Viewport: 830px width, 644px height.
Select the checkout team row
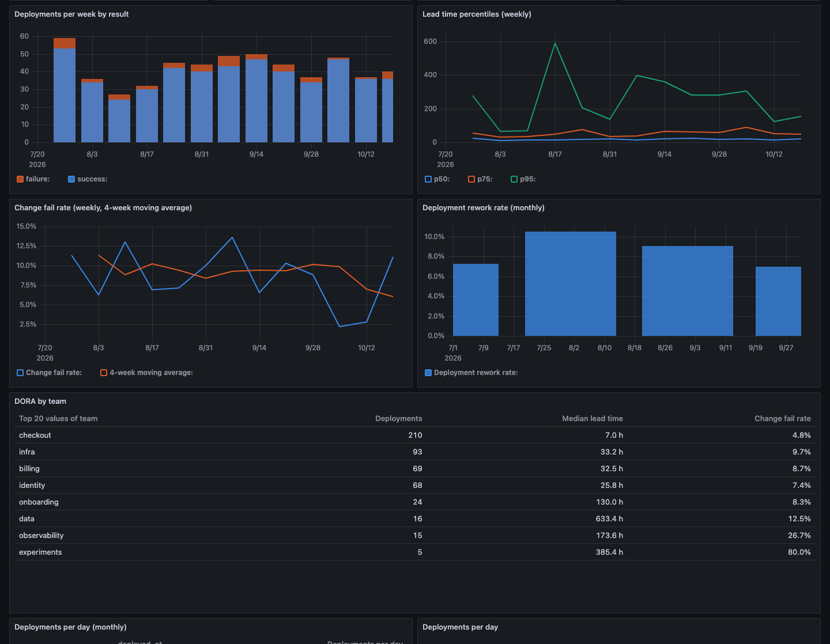click(415, 435)
